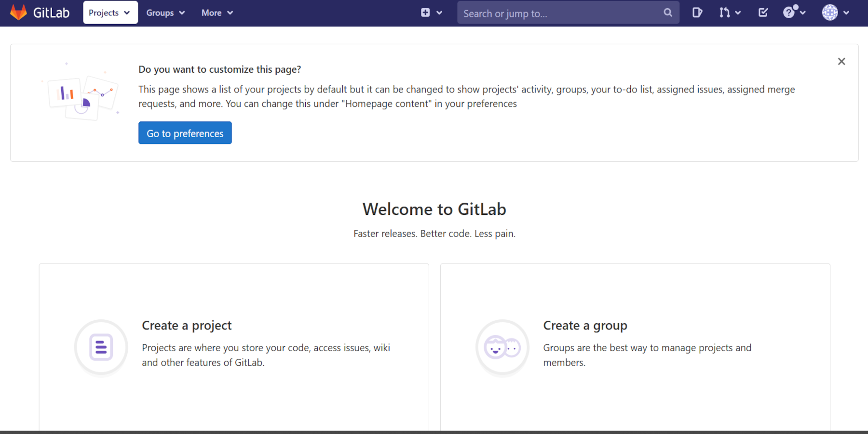Expand the user profile chevron
The height and width of the screenshot is (434, 868).
(x=846, y=13)
